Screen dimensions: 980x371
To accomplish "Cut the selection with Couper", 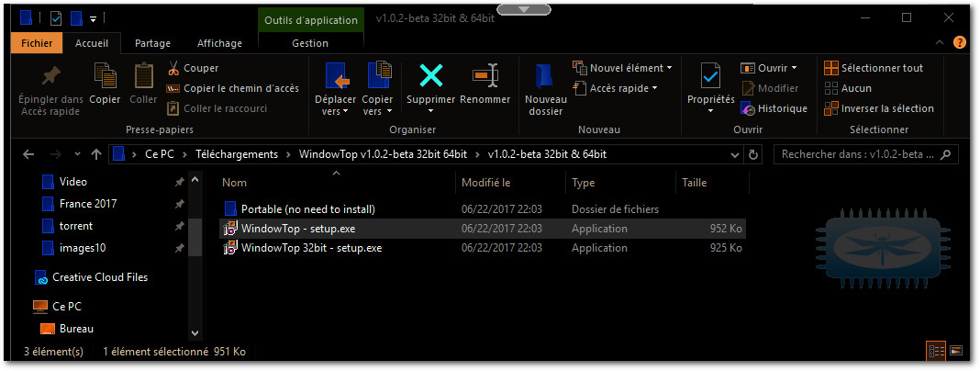I will [x=193, y=68].
